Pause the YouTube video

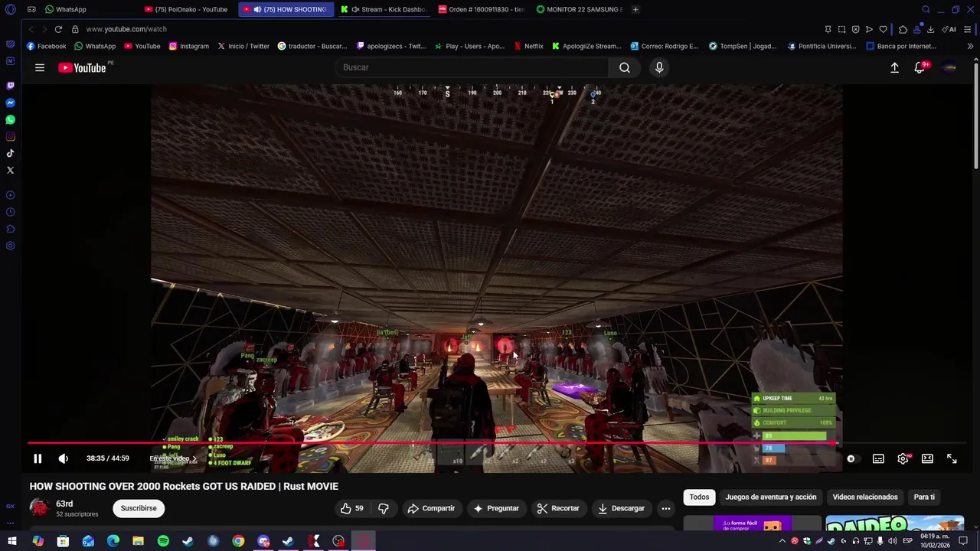tap(38, 458)
